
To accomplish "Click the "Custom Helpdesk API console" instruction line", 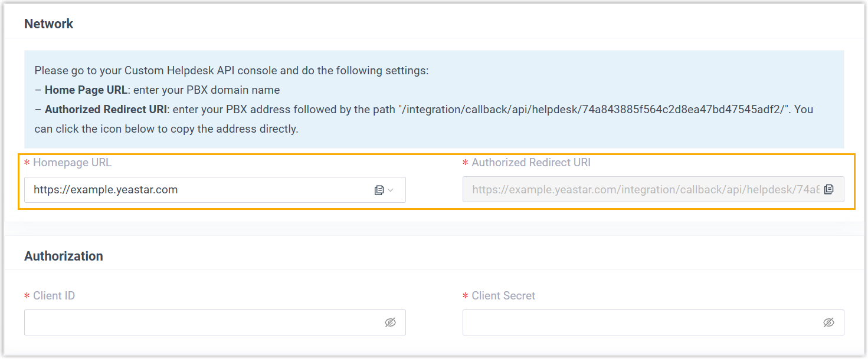I will click(x=231, y=71).
